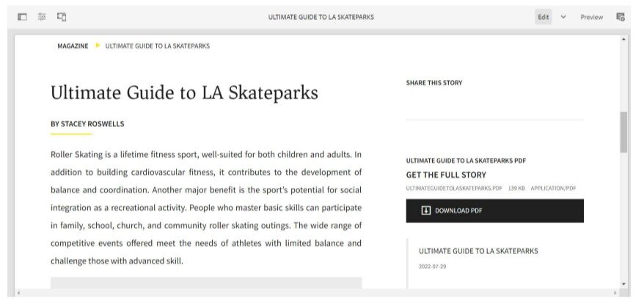This screenshot has width=644, height=301.
Task: Select the Ultimate Guide to LA Skateparks heading
Action: [x=184, y=93]
